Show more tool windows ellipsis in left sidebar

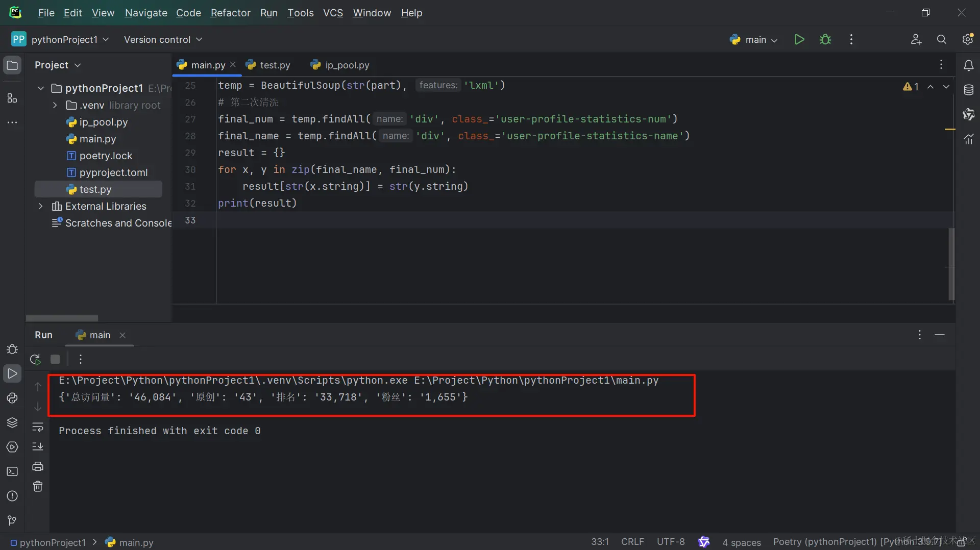(x=12, y=122)
